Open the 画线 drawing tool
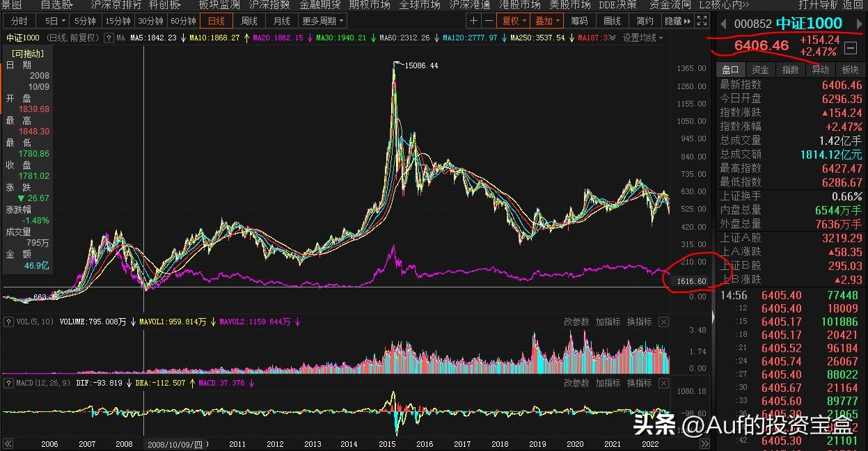This screenshot has width=868, height=451. 611,20
